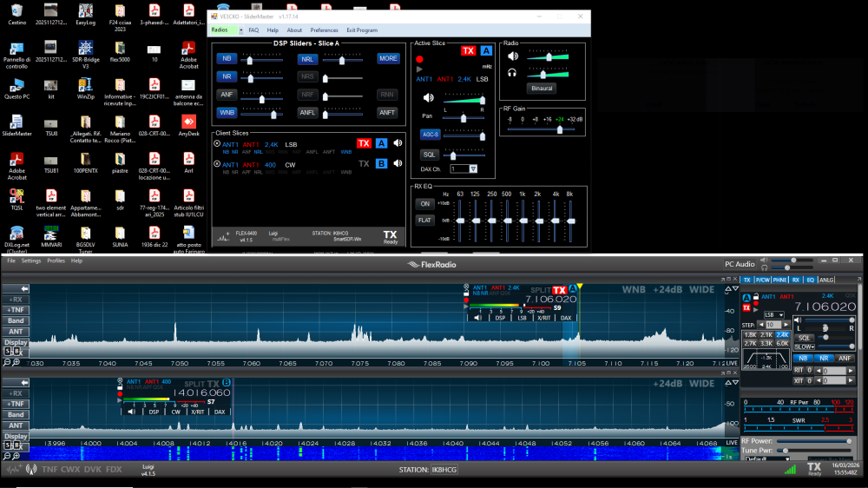This screenshot has width=868, height=488.
Task: Open the FAQ menu in SliderMaster
Action: (x=253, y=30)
